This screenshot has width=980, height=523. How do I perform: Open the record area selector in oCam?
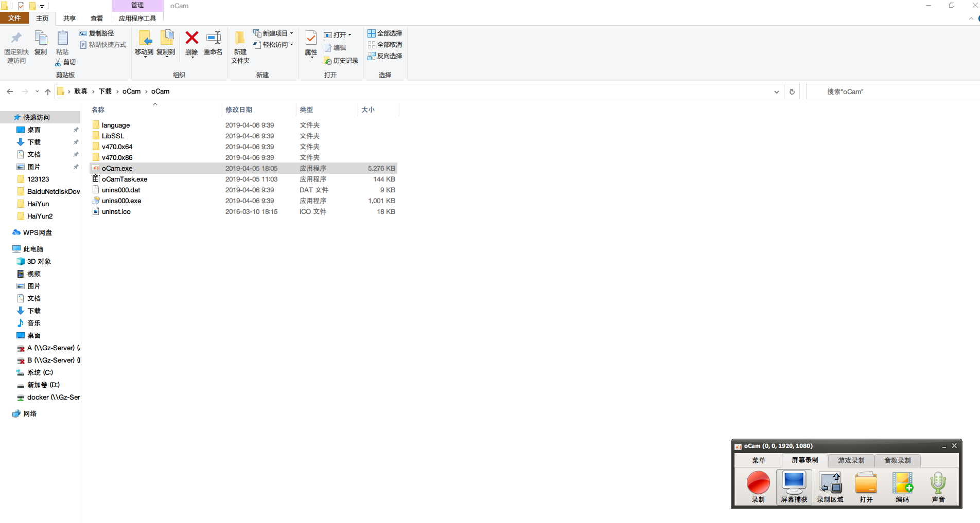click(830, 484)
